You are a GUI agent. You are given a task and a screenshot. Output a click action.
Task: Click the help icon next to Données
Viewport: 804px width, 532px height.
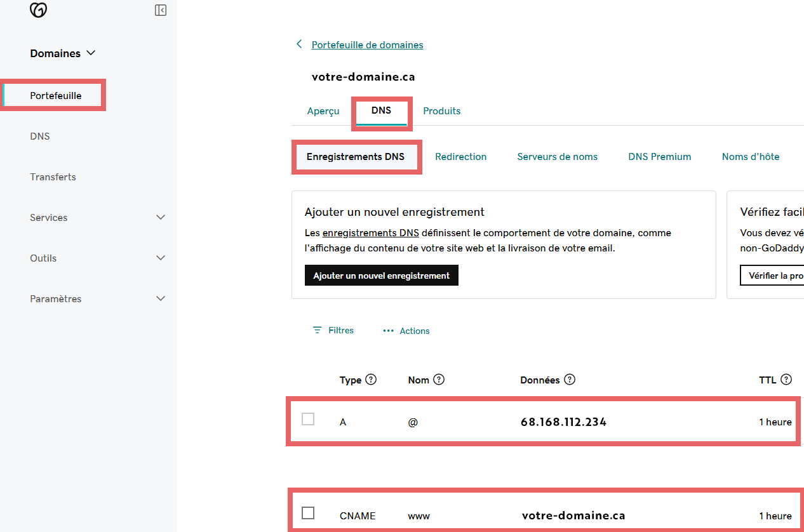pos(569,379)
